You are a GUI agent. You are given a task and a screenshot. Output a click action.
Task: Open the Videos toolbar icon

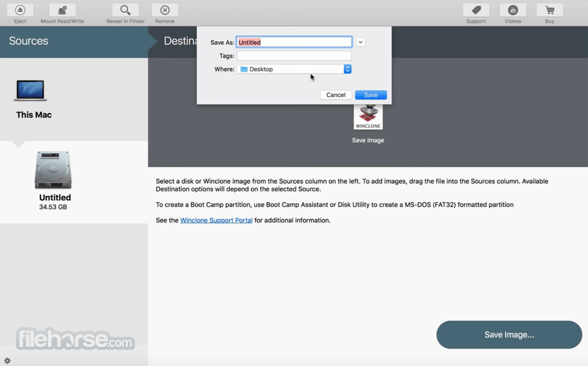(x=513, y=10)
